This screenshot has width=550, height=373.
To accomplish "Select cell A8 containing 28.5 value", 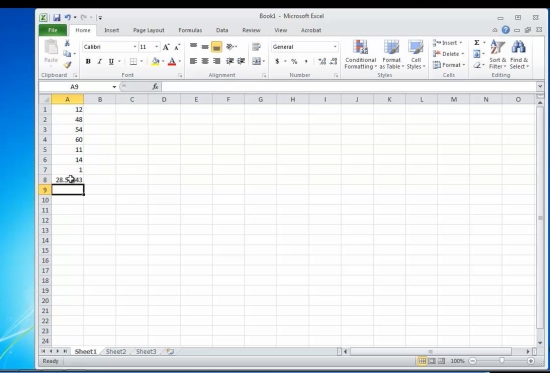I will 68,180.
